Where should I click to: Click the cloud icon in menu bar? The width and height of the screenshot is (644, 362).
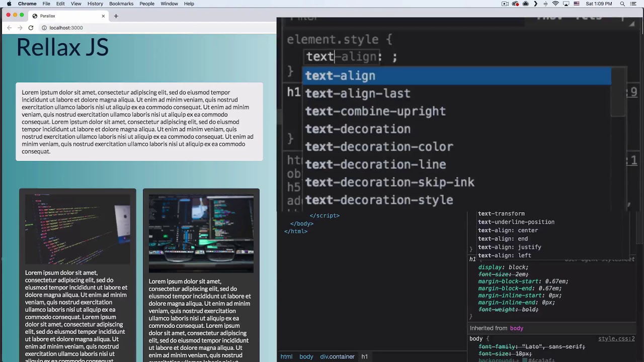[525, 4]
